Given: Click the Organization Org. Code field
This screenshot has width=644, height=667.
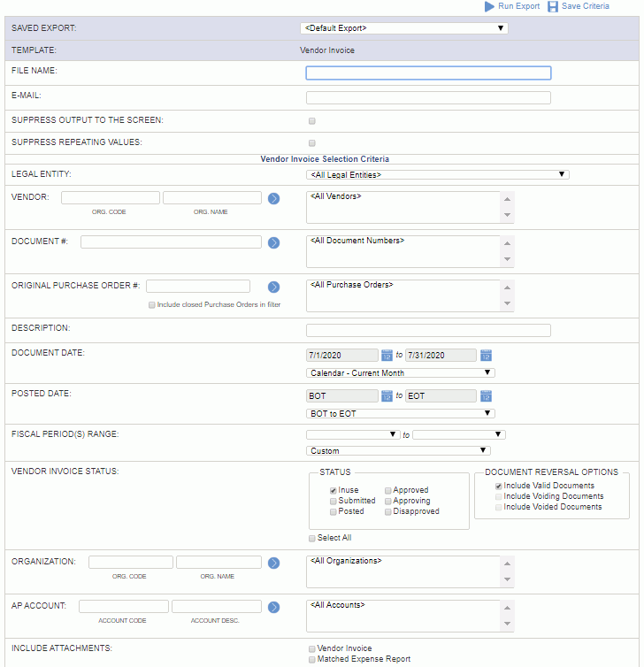Looking at the screenshot, I should [x=131, y=562].
